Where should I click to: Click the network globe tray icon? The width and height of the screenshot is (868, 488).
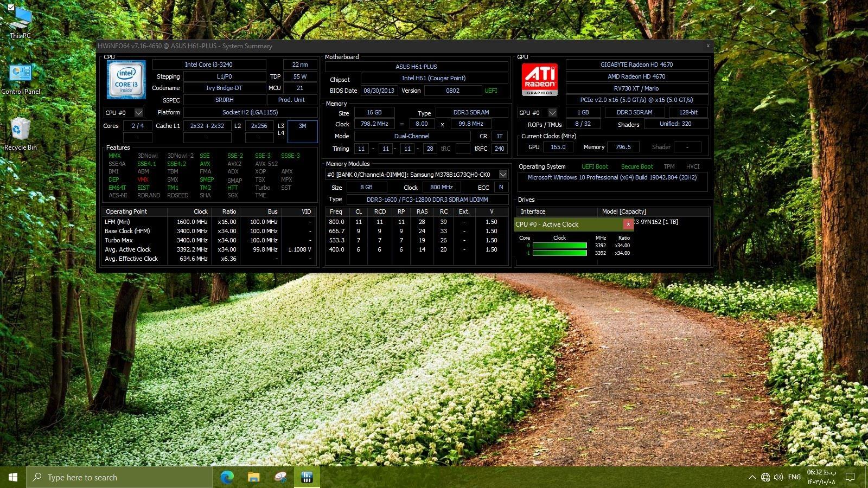(765, 477)
